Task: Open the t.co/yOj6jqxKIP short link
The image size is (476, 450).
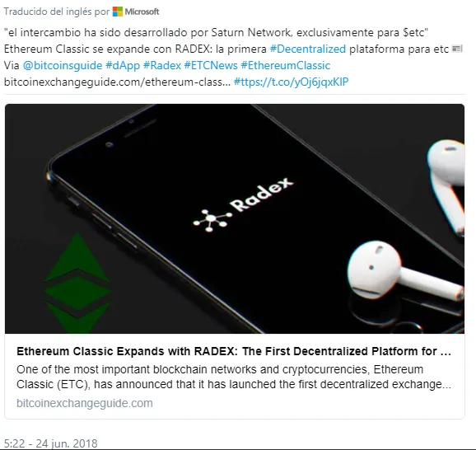Action: (x=292, y=82)
